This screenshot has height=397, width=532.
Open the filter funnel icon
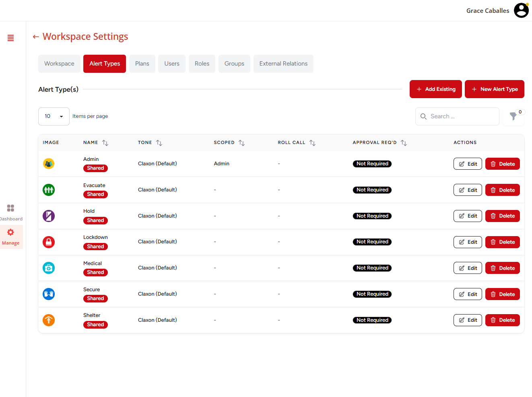pos(513,116)
